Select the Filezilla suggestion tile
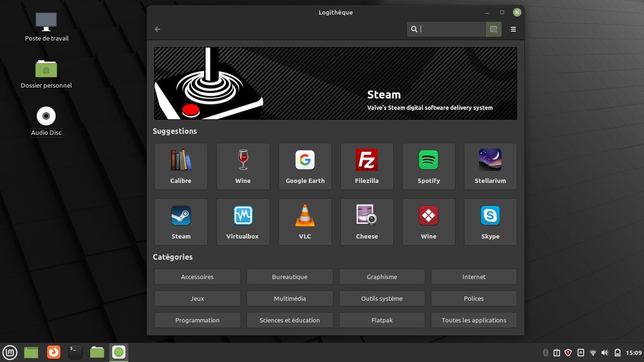The width and height of the screenshot is (644, 362). click(x=367, y=166)
